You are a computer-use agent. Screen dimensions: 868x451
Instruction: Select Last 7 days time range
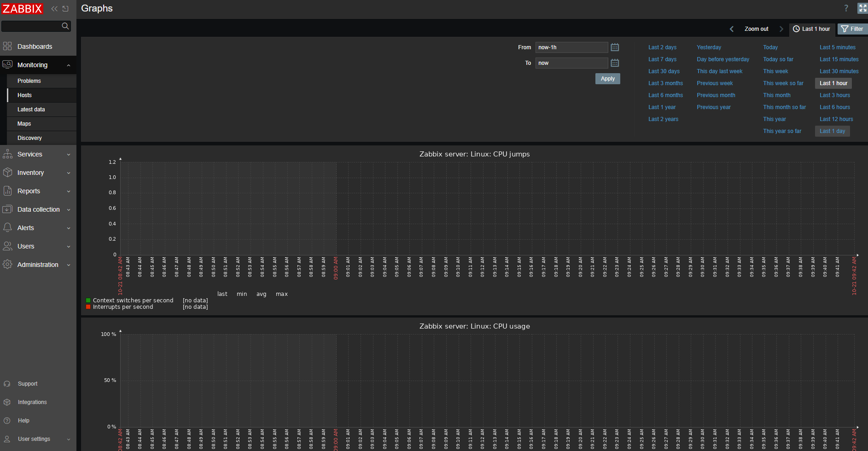pos(662,59)
